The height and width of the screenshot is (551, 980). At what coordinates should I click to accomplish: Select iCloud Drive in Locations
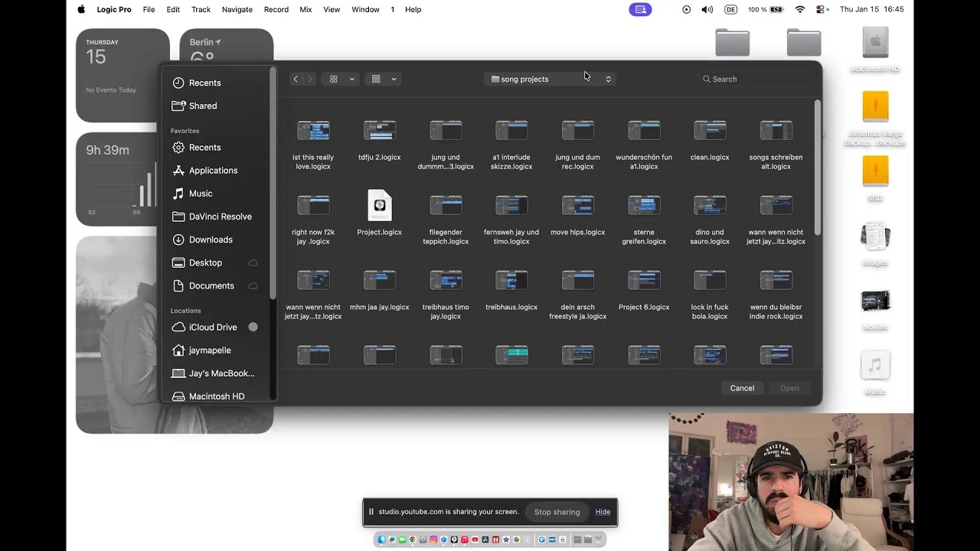(212, 327)
